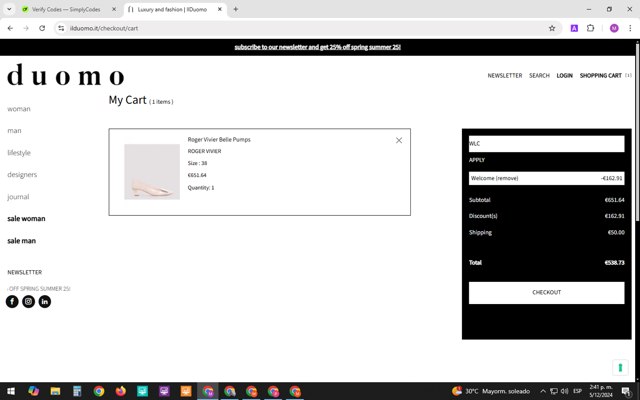Viewport: 640px width, 400px height.
Task: Click LOGIN in the header
Action: pos(564,76)
